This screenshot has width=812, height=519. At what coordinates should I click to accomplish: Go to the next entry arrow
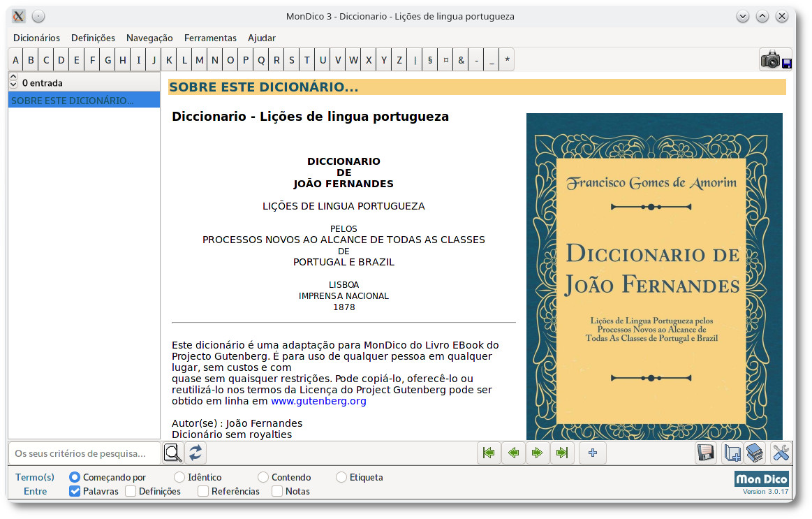point(538,453)
